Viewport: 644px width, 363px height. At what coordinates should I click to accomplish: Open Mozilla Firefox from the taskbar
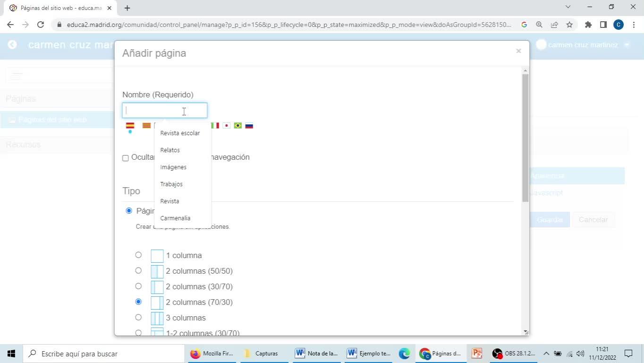[x=212, y=354]
